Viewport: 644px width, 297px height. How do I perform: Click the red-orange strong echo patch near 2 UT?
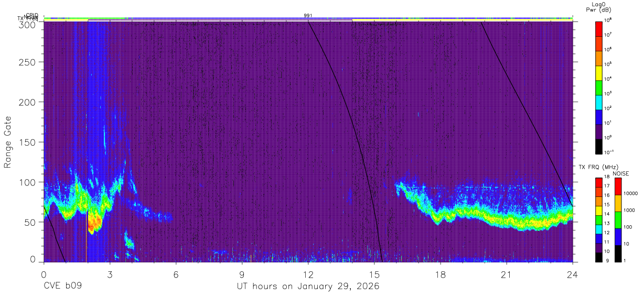click(94, 222)
